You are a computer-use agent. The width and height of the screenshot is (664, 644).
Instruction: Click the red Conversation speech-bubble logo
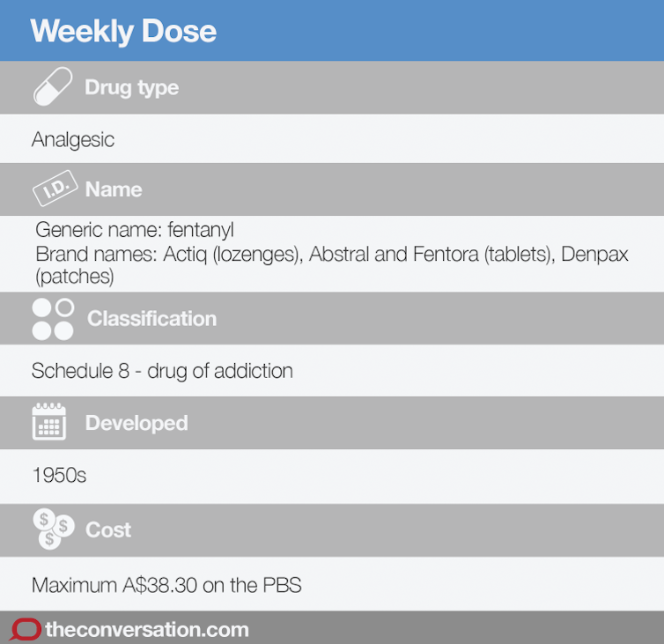[26, 630]
